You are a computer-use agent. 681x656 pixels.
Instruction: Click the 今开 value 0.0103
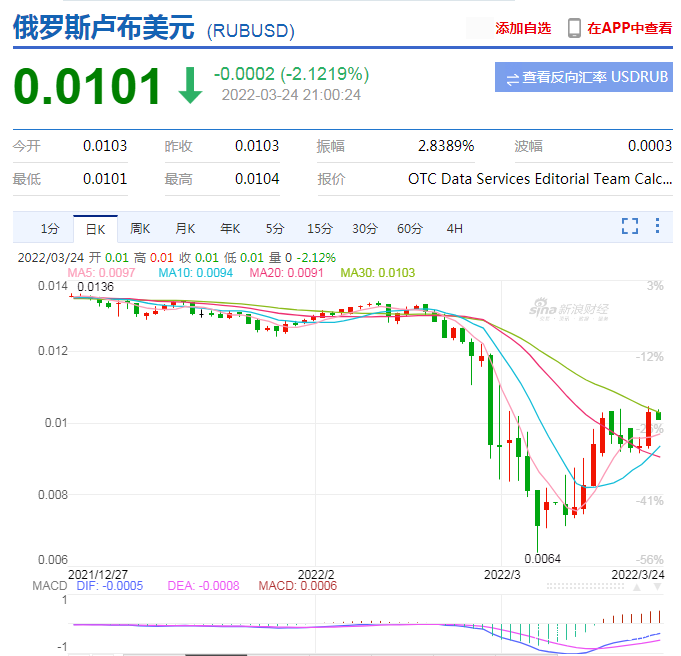(105, 146)
